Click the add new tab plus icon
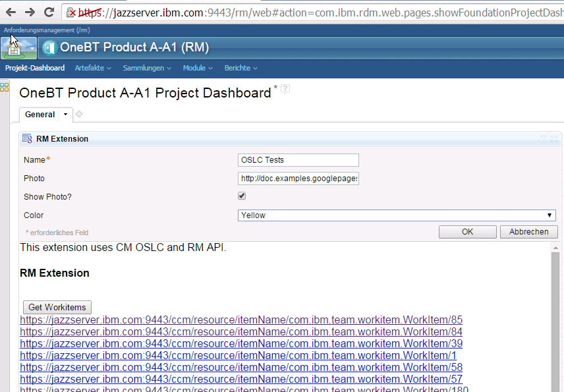The image size is (564, 392). click(80, 114)
